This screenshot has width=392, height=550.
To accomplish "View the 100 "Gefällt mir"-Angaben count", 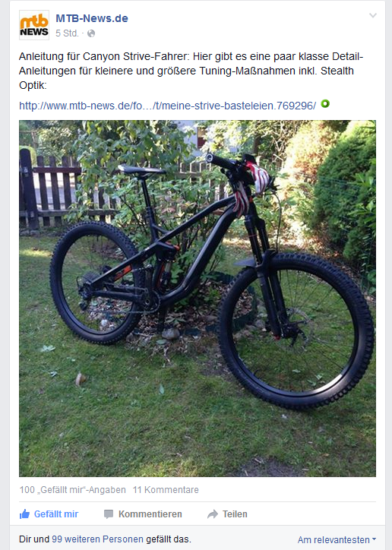I will point(73,490).
